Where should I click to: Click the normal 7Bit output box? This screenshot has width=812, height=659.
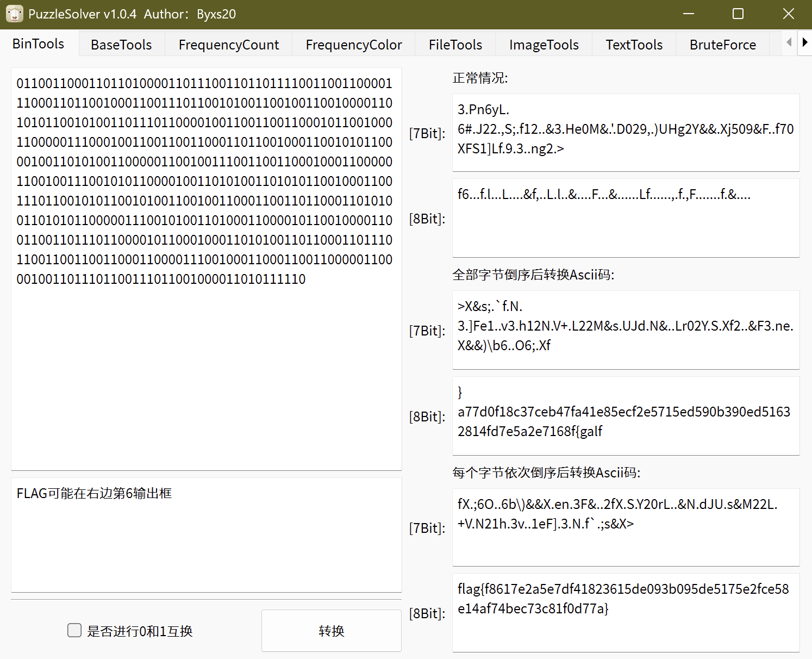625,133
